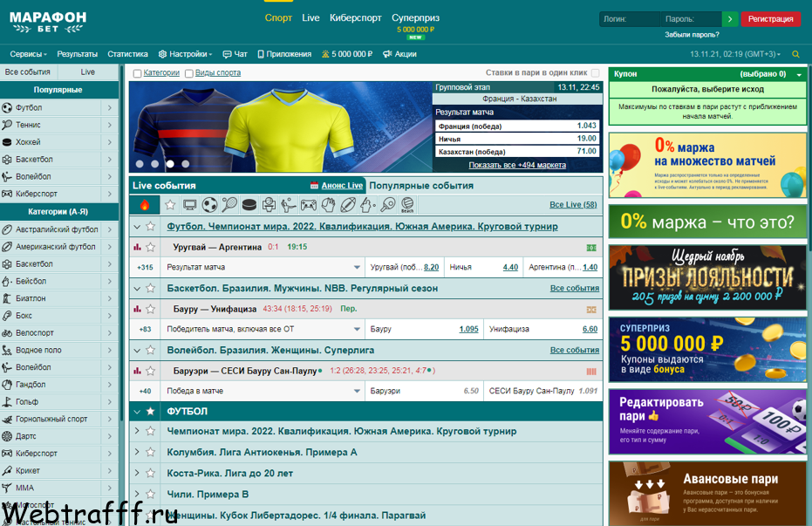Select the tennis racket filter icon
812x526 pixels.
coord(229,205)
